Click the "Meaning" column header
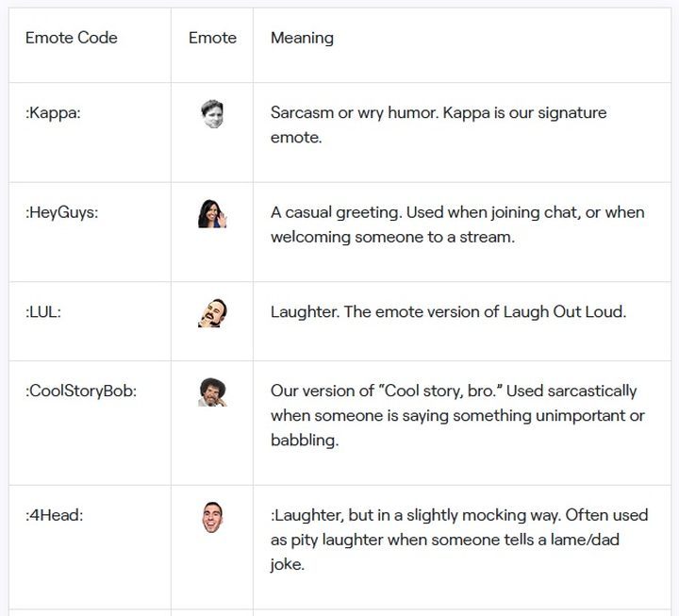Viewport: 679px width, 616px height. click(x=302, y=39)
